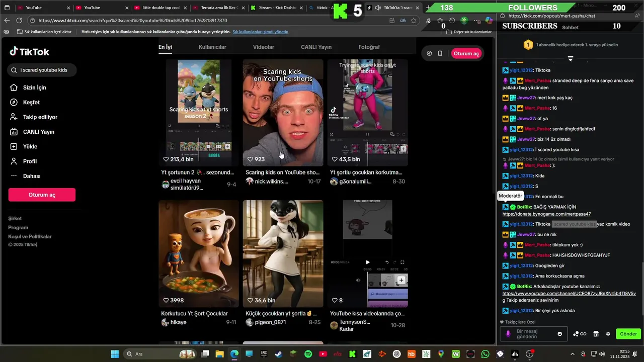
Task: Click the red Oturum aç sidebar button
Action: [42, 195]
